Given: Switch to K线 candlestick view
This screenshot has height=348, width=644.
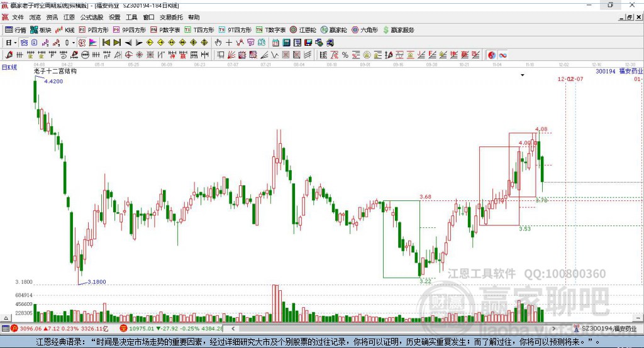Looking at the screenshot, I should [x=65, y=30].
